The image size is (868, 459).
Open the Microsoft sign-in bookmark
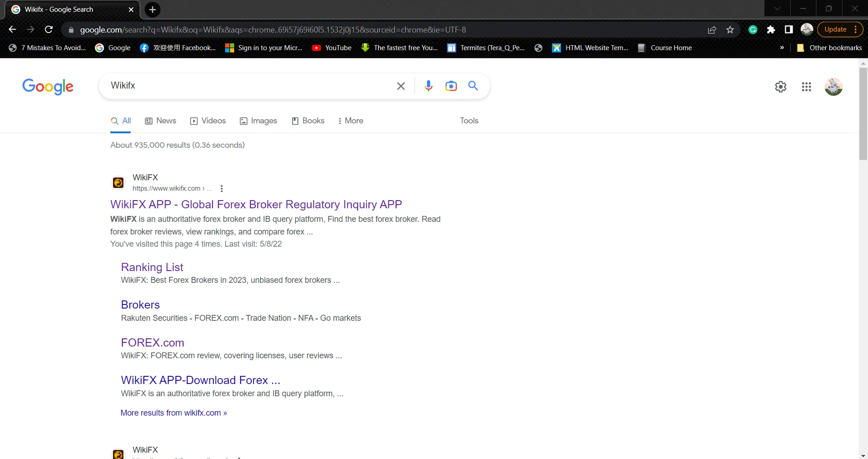click(264, 48)
